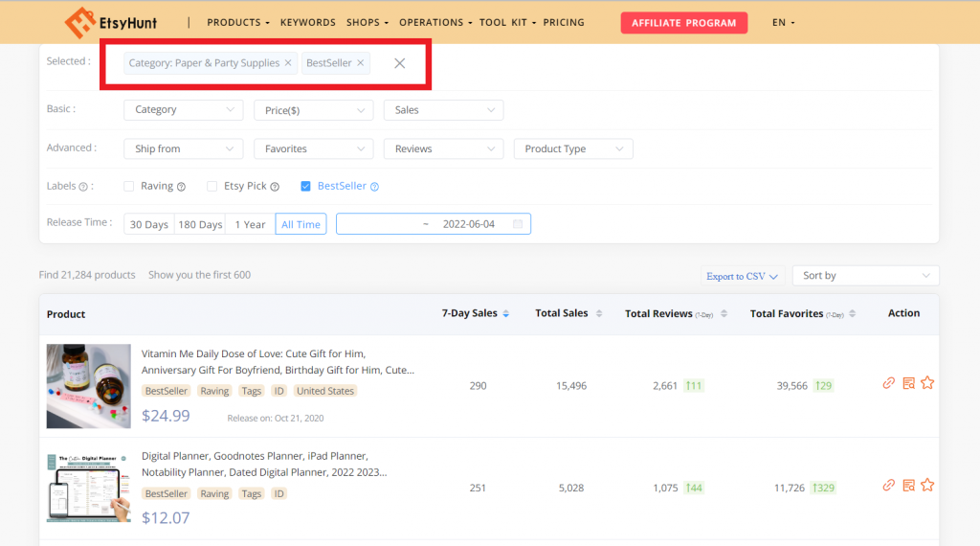Click the AFFILIATE PROGRAM button

coord(683,23)
